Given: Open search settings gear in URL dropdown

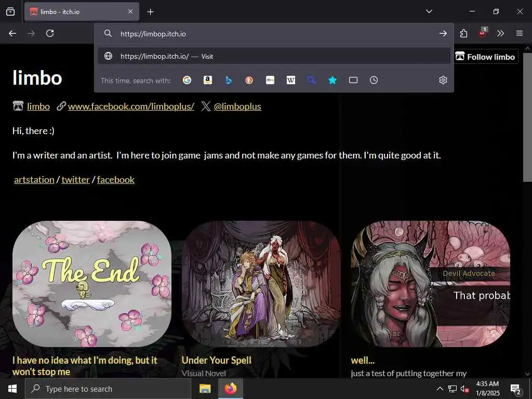Looking at the screenshot, I should 443,80.
